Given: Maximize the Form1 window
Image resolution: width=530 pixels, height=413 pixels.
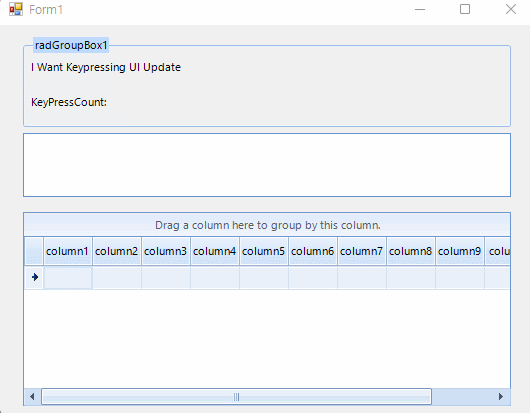Looking at the screenshot, I should [465, 9].
